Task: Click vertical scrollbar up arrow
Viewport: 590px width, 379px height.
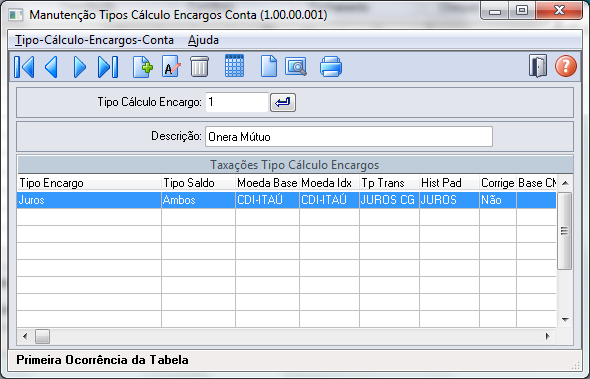Action: (x=565, y=183)
